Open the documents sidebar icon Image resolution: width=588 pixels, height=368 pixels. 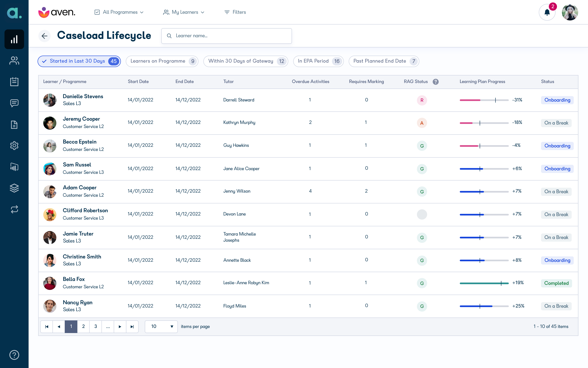pos(14,124)
